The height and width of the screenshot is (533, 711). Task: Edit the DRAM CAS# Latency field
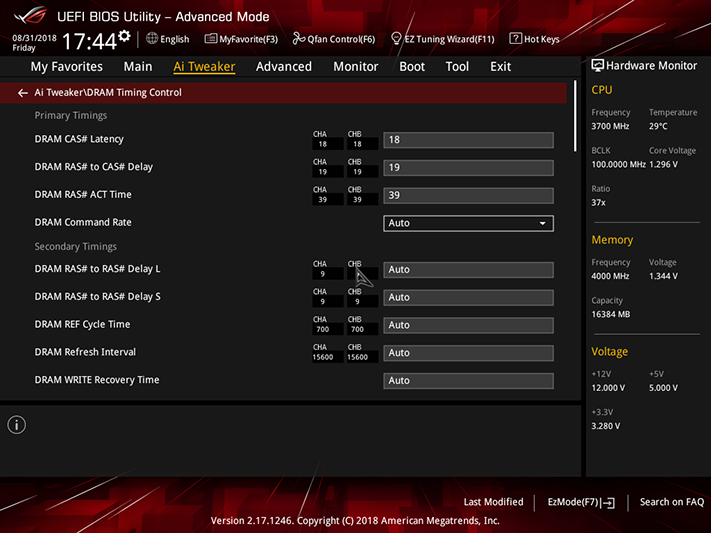pyautogui.click(x=468, y=140)
